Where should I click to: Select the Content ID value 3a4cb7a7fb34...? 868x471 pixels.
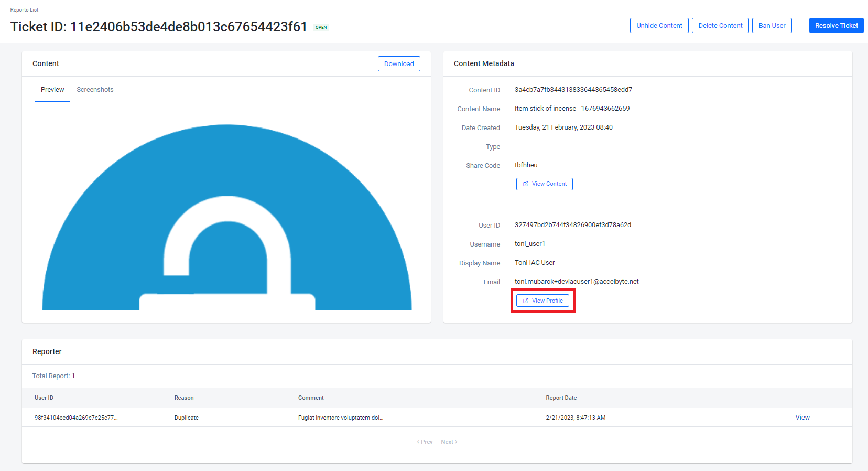(573, 90)
